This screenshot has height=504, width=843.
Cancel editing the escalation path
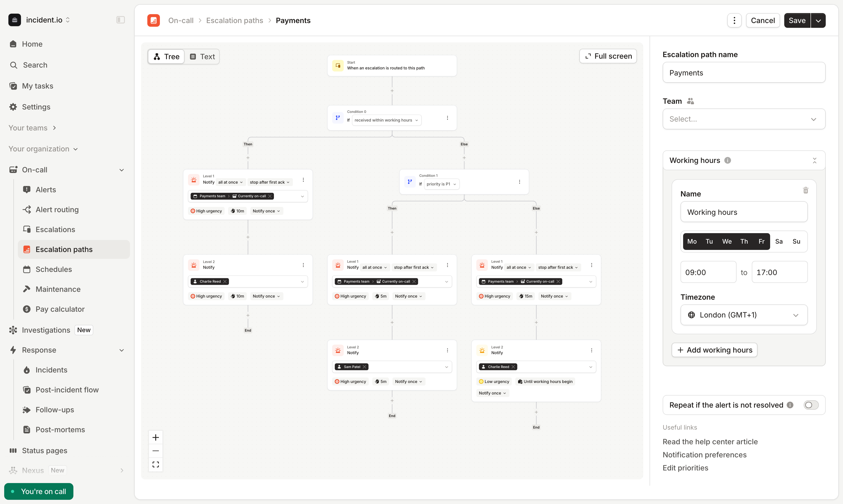click(763, 20)
